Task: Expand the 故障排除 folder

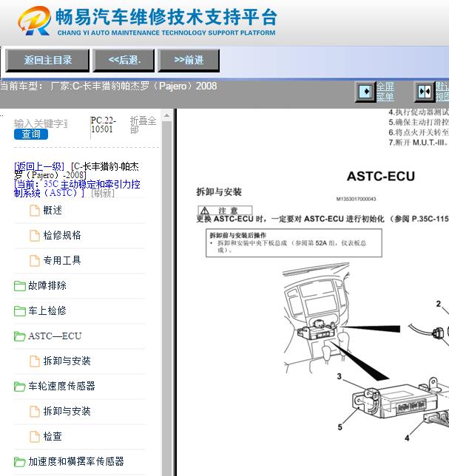Action: click(x=47, y=285)
